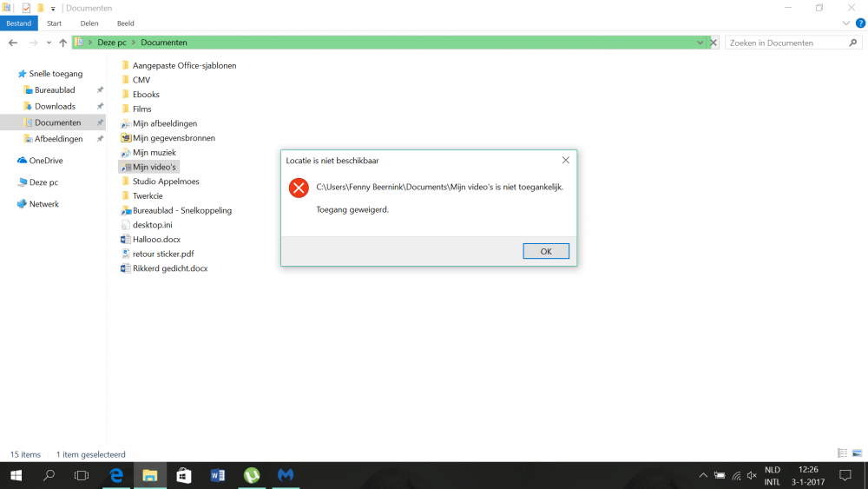Open the Action Center notifications icon
The image size is (868, 489).
[x=845, y=476]
